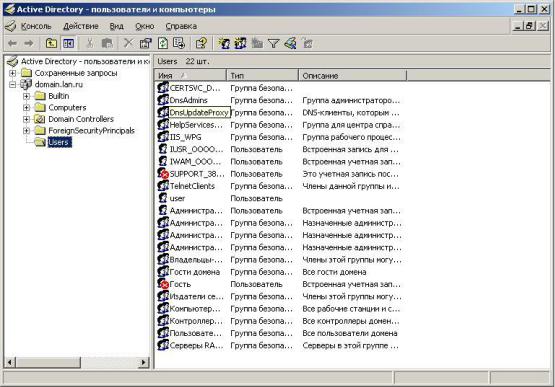
Task: Select the DnsAdmins group row
Action: click(x=279, y=100)
